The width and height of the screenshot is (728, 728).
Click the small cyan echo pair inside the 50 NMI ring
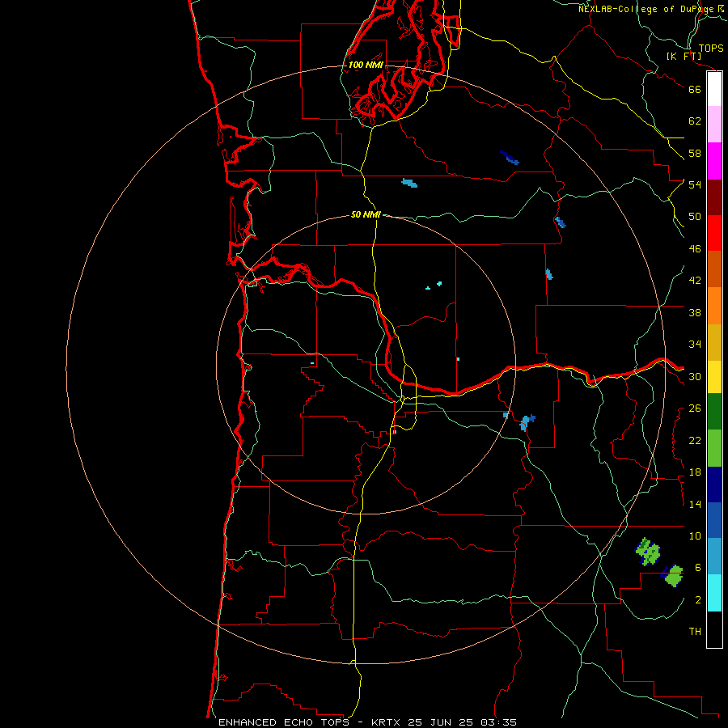(x=434, y=286)
